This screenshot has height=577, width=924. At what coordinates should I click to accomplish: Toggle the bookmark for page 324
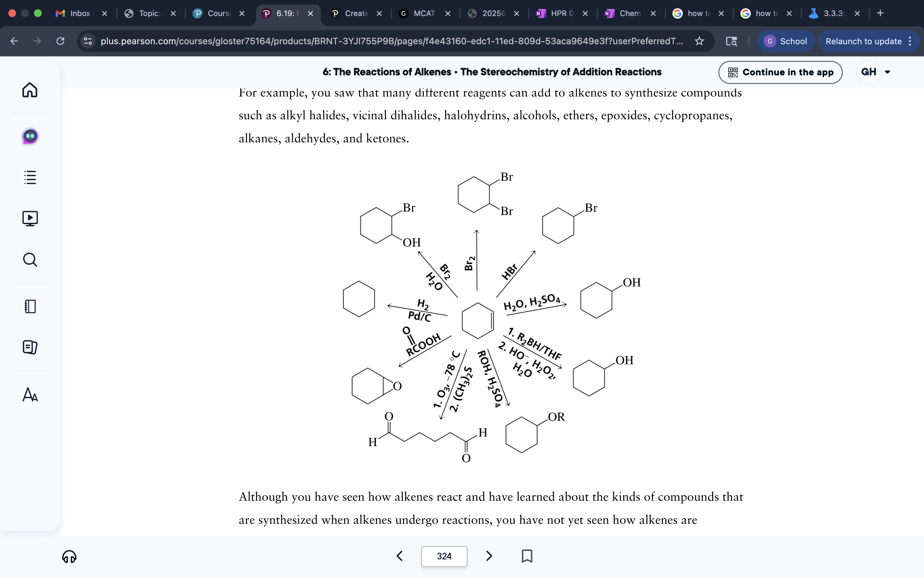(527, 556)
